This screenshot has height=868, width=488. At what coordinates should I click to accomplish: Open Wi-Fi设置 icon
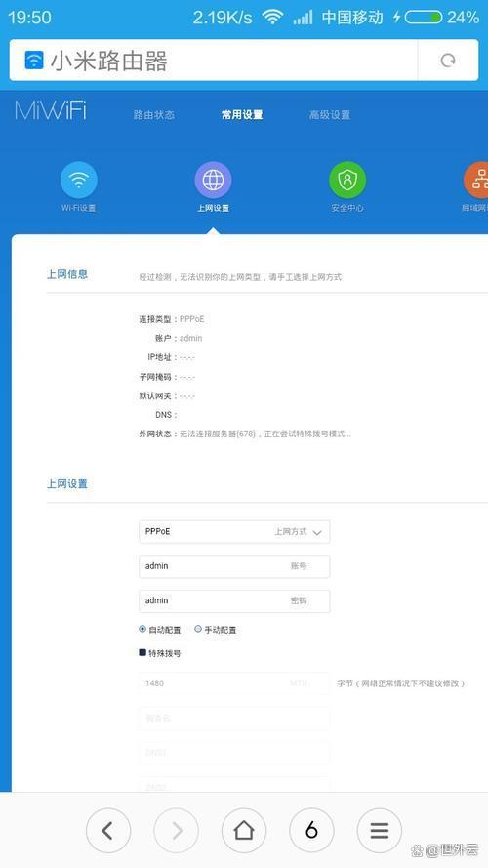(x=78, y=180)
